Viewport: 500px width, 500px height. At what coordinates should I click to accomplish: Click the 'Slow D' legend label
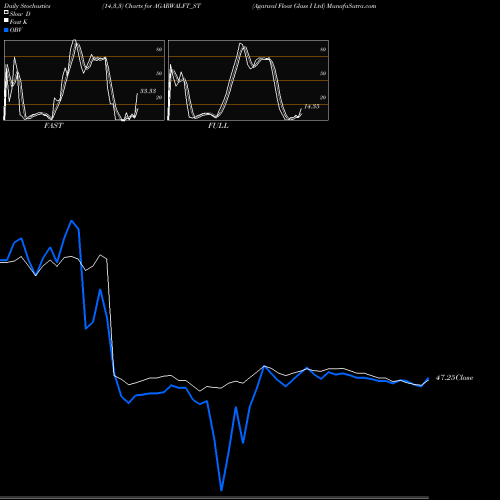pyautogui.click(x=20, y=14)
